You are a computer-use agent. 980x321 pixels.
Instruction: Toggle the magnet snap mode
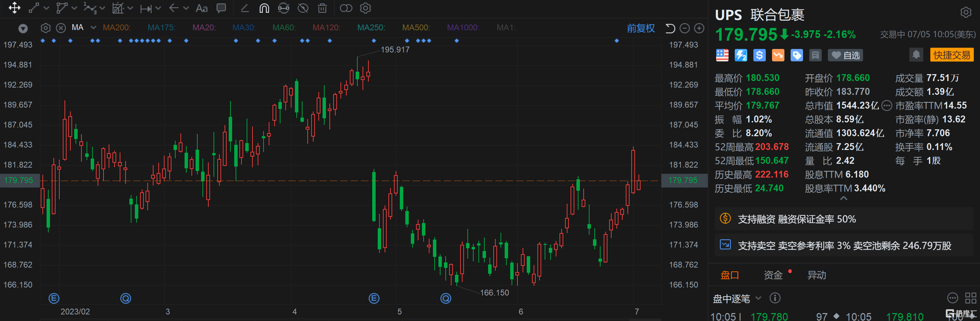[x=264, y=8]
